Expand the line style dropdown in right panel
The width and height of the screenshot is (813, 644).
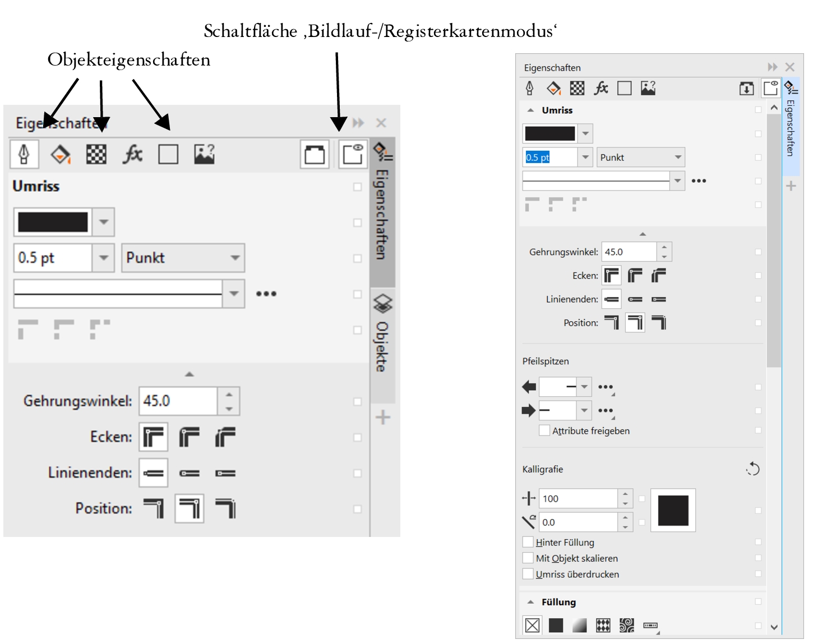click(x=677, y=180)
